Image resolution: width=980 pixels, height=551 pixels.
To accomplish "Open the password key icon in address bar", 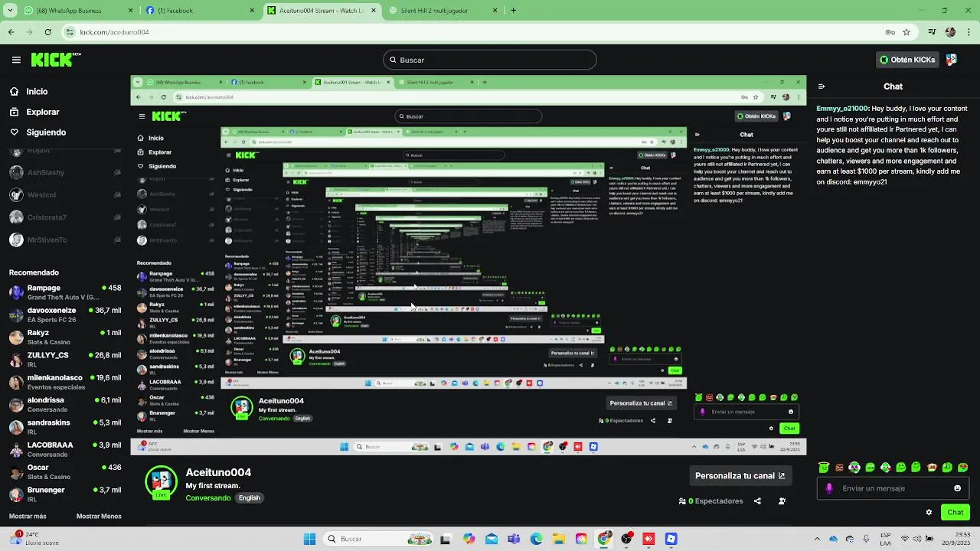I will coord(890,32).
